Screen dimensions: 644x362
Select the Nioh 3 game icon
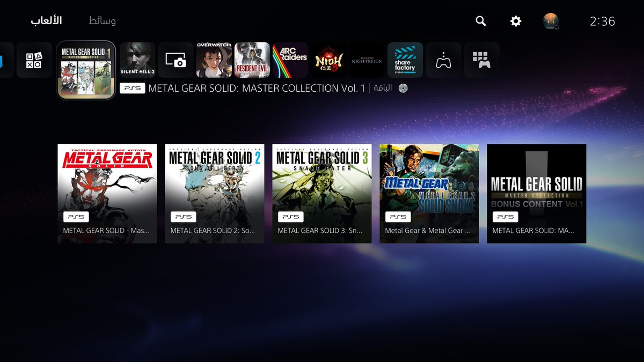(x=328, y=60)
